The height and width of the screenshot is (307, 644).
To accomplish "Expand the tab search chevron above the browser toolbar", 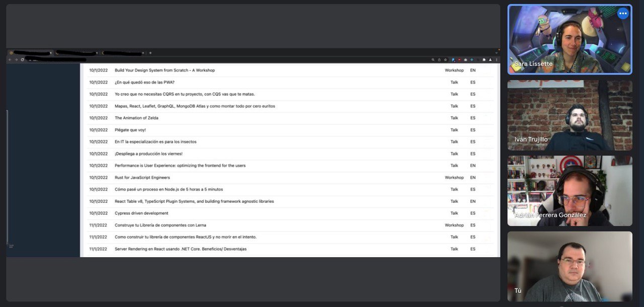I will pos(497,53).
